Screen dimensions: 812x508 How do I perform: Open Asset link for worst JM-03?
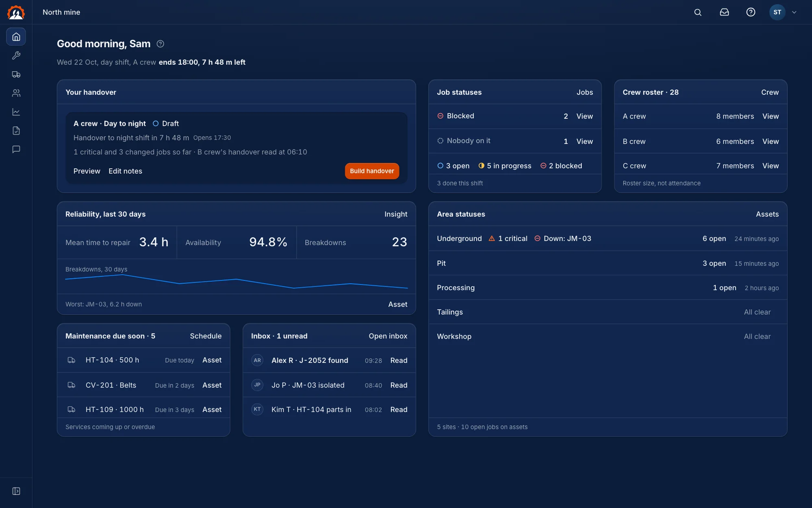coord(397,304)
